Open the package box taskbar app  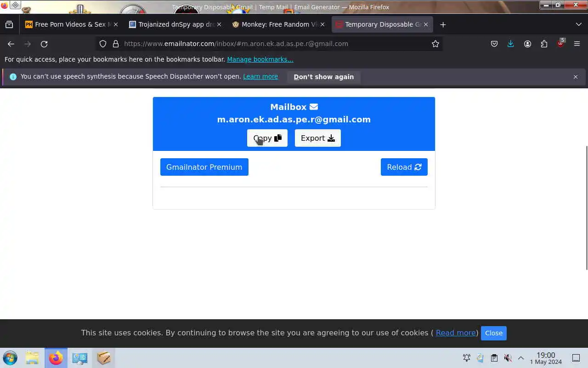(104, 358)
